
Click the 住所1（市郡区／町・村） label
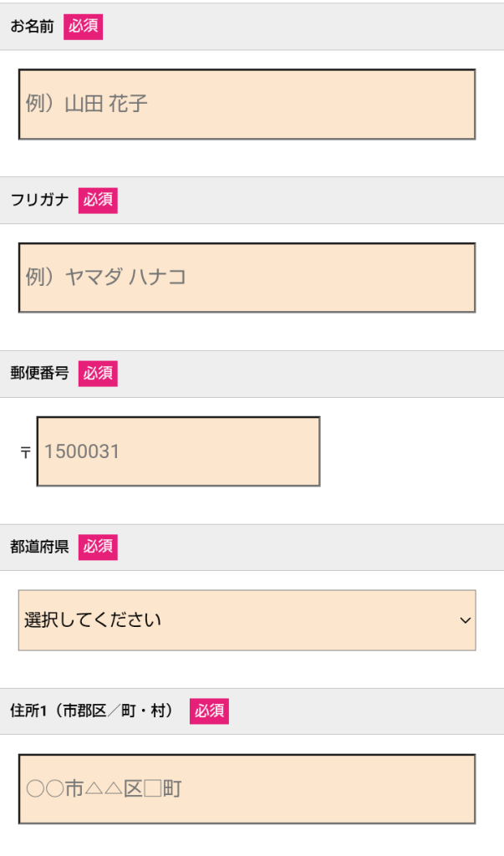pyautogui.click(x=94, y=711)
